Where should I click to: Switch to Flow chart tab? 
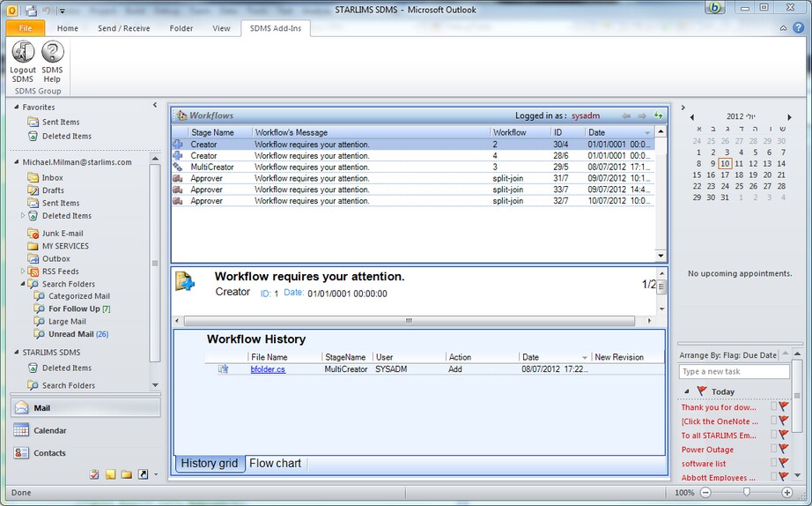[x=275, y=464]
